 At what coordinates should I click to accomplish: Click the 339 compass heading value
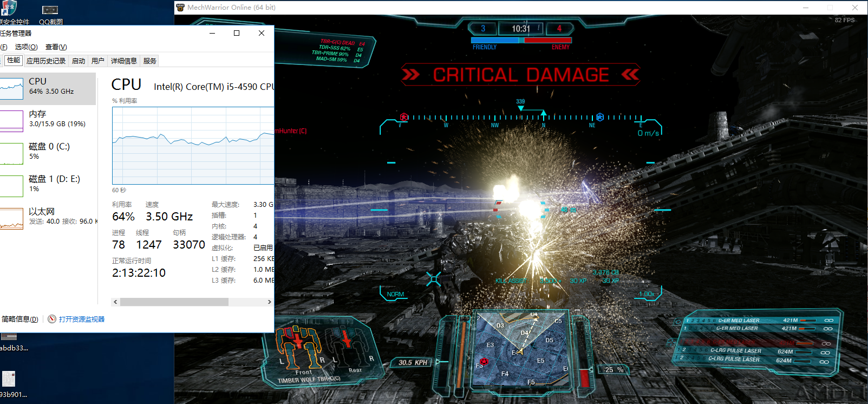[x=520, y=101]
